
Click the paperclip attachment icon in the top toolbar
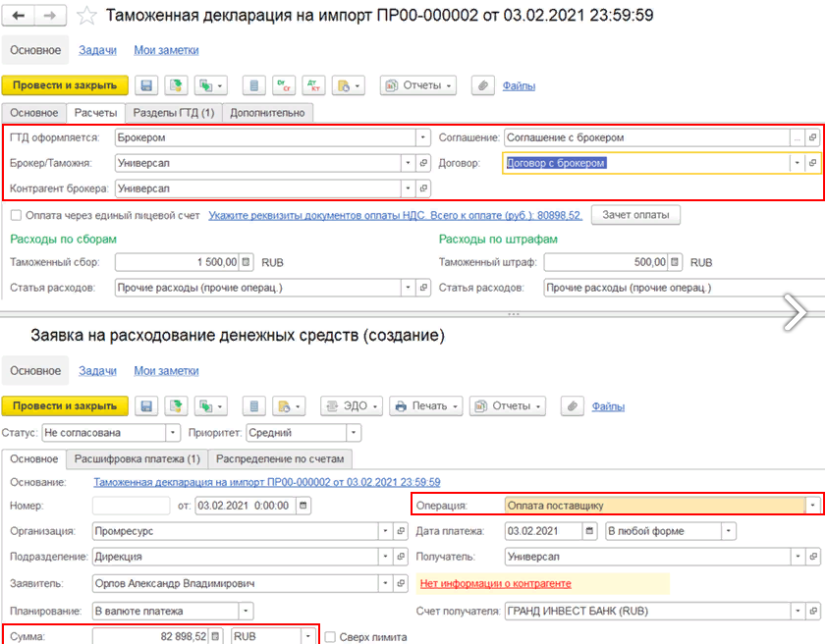pos(482,86)
